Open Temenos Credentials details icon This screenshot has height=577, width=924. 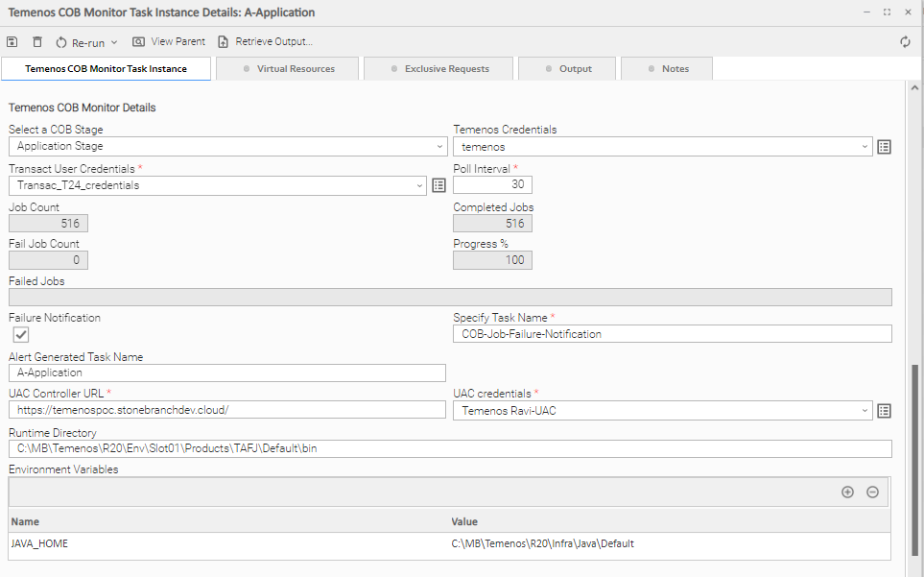coord(884,147)
